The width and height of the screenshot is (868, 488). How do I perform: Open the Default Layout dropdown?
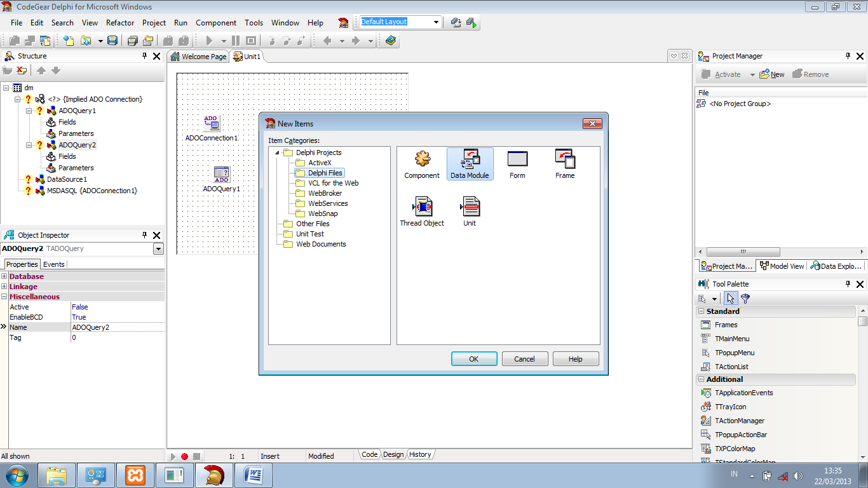[436, 22]
